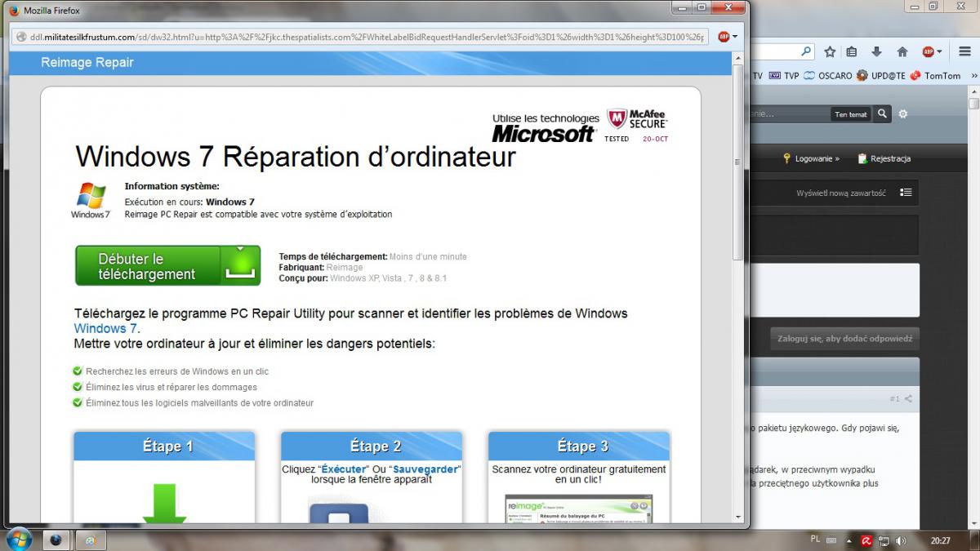The width and height of the screenshot is (980, 551).
Task: Click the #1 post number link
Action: click(x=894, y=399)
